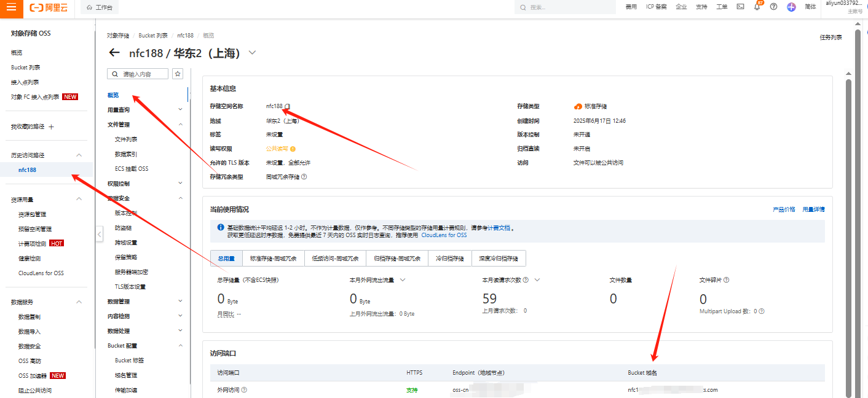This screenshot has width=868, height=398.
Task: Open 服务器端加密 settings
Action: pyautogui.click(x=132, y=272)
